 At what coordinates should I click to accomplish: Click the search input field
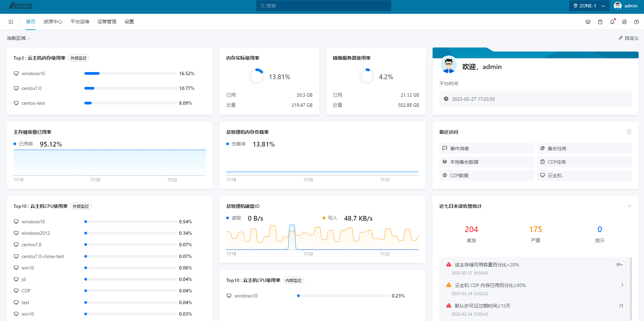324,6
